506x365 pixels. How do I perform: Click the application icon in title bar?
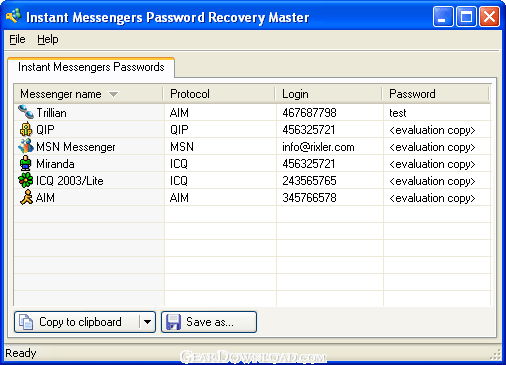13,16
